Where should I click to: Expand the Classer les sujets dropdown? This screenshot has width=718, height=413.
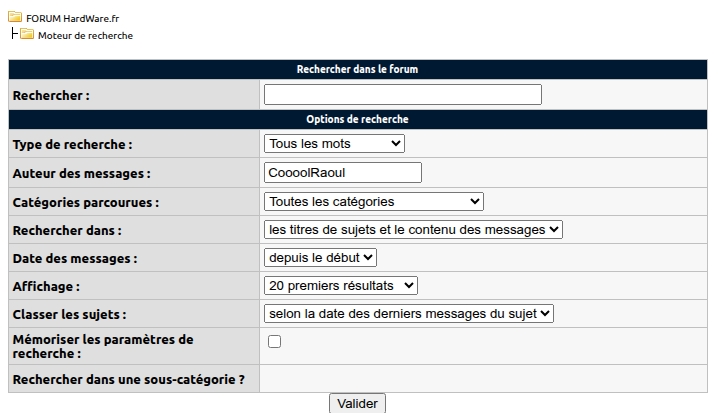[409, 314]
